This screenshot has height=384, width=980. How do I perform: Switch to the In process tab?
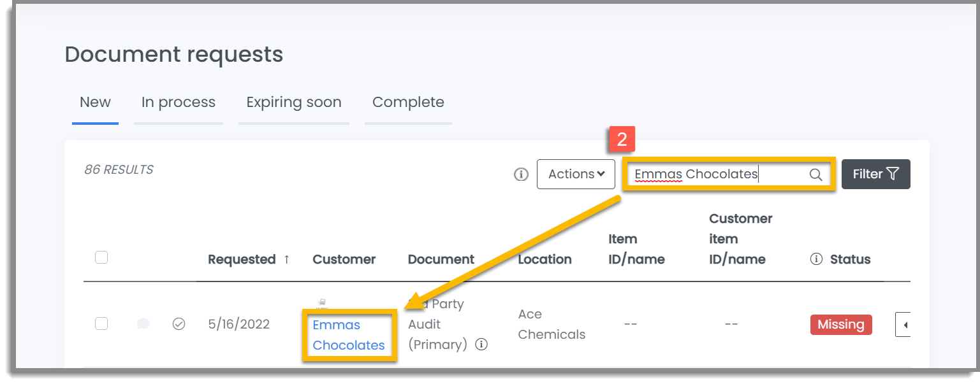click(179, 102)
